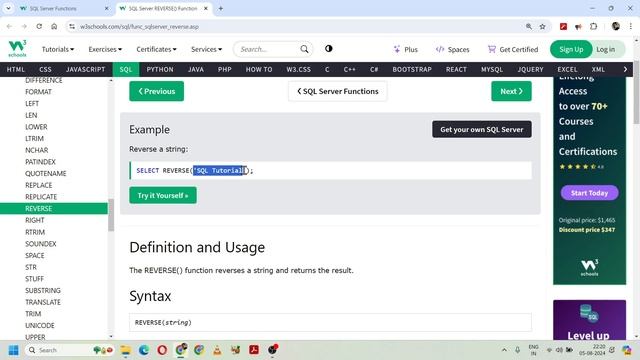The height and width of the screenshot is (360, 640).
Task: Expand the Services dropdown
Action: (x=207, y=49)
